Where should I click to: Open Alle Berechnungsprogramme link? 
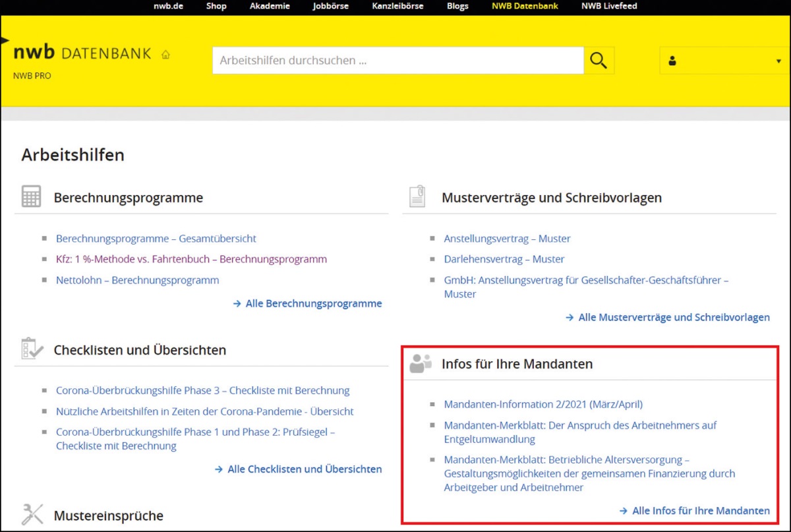313,304
